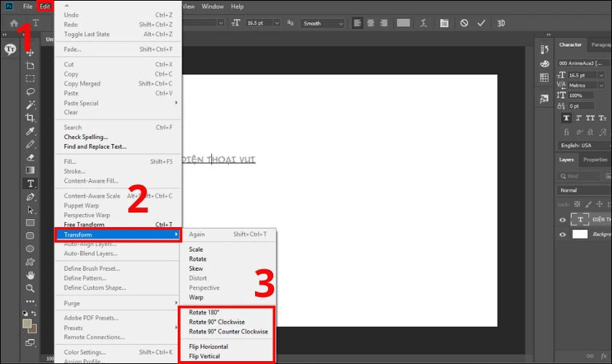This screenshot has height=364, width=612.
Task: Toggle All Caps in Character panel
Action: point(590,118)
